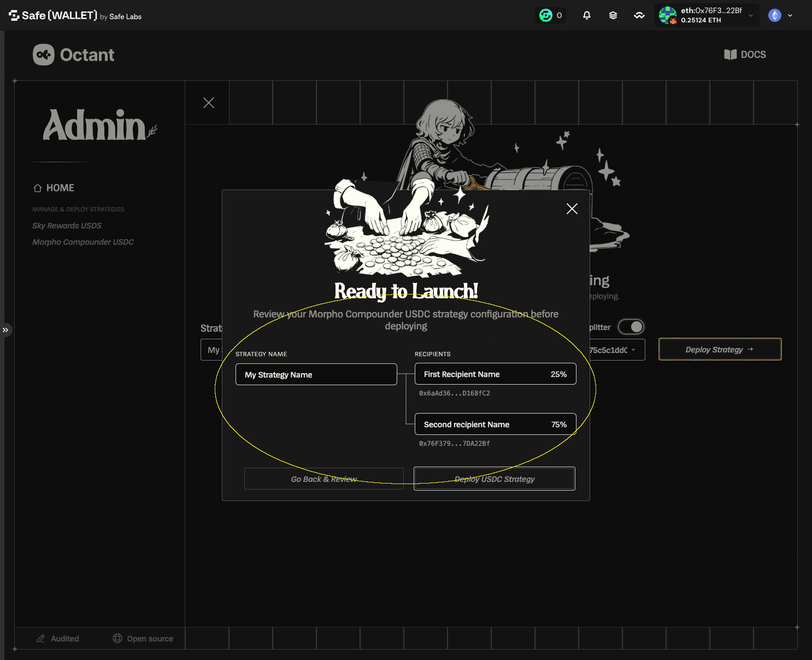Open Morpho Compounder USDC strategy
This screenshot has width=812, height=660.
coord(83,242)
